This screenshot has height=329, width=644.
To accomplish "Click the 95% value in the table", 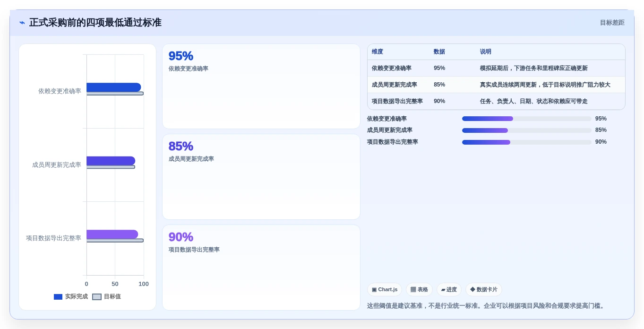I will 439,68.
